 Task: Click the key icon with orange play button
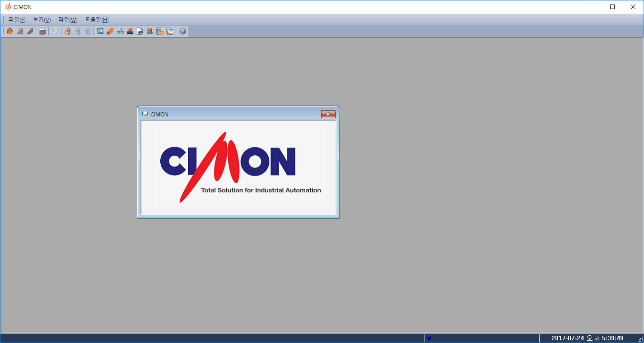pyautogui.click(x=67, y=32)
